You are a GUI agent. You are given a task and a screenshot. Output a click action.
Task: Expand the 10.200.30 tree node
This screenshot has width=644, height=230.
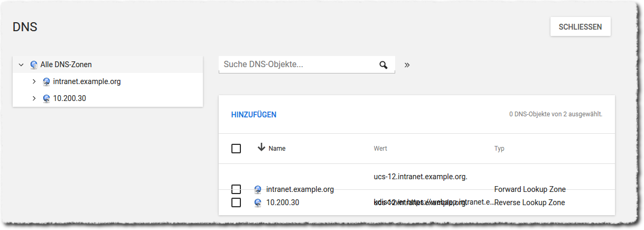tap(34, 99)
